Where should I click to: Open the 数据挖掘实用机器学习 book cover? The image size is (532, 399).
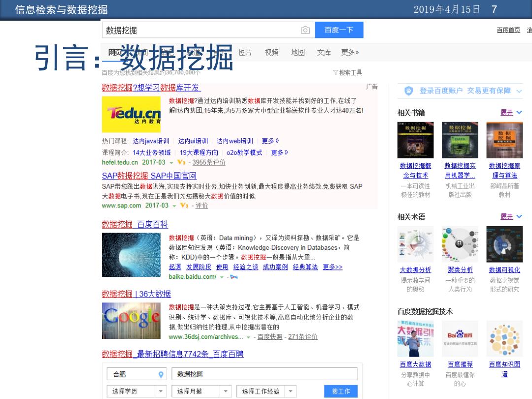pyautogui.click(x=460, y=140)
